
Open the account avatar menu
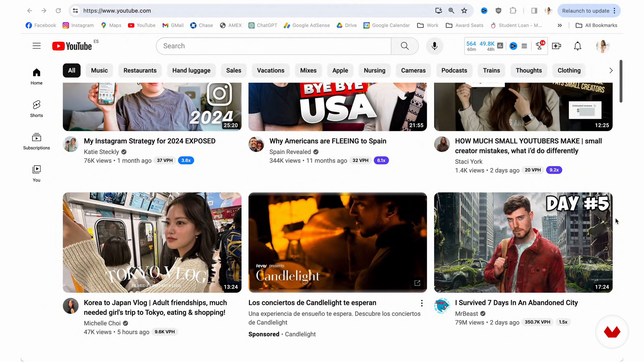[603, 46]
